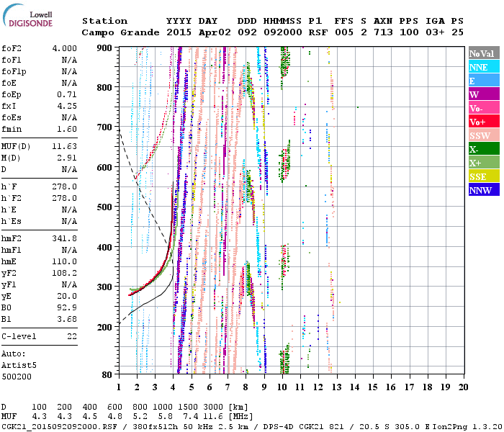This screenshot has width=504, height=432.
Task: Click the Lowell Digisonde logo
Action: click(x=27, y=16)
